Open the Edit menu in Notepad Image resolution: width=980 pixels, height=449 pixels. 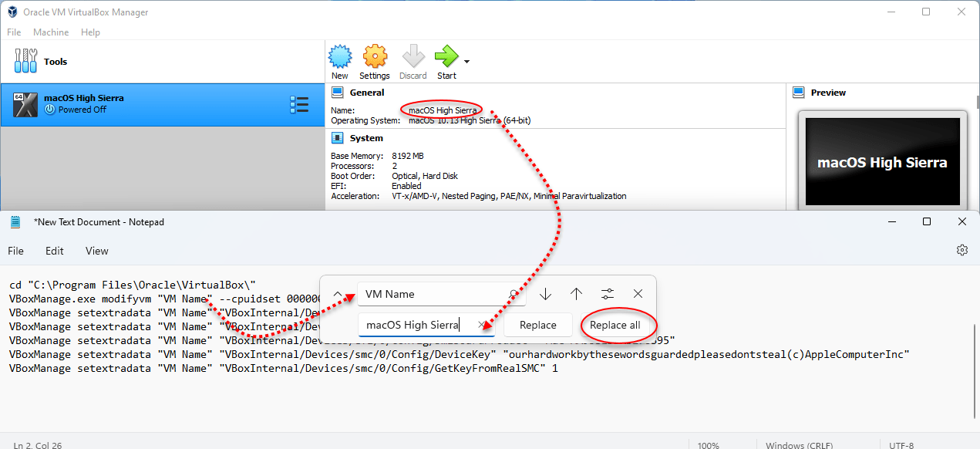click(x=55, y=251)
